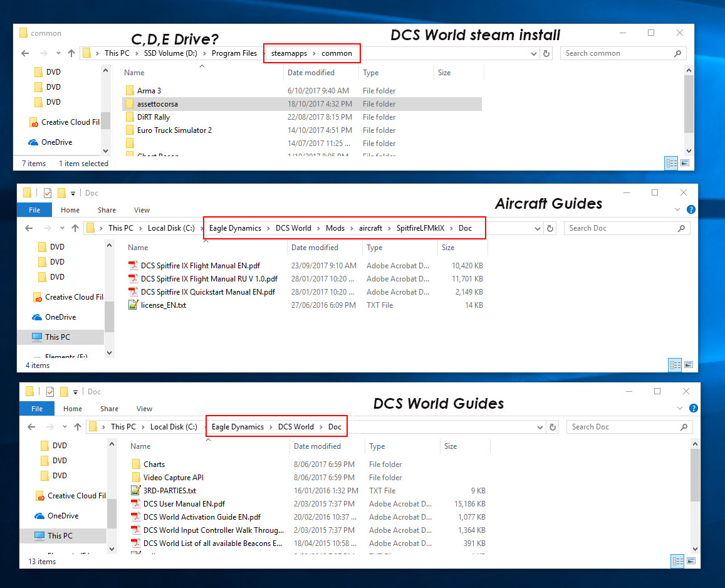The width and height of the screenshot is (725, 588).
Task: Open View tab in Aircraft Guides window
Action: (x=142, y=210)
